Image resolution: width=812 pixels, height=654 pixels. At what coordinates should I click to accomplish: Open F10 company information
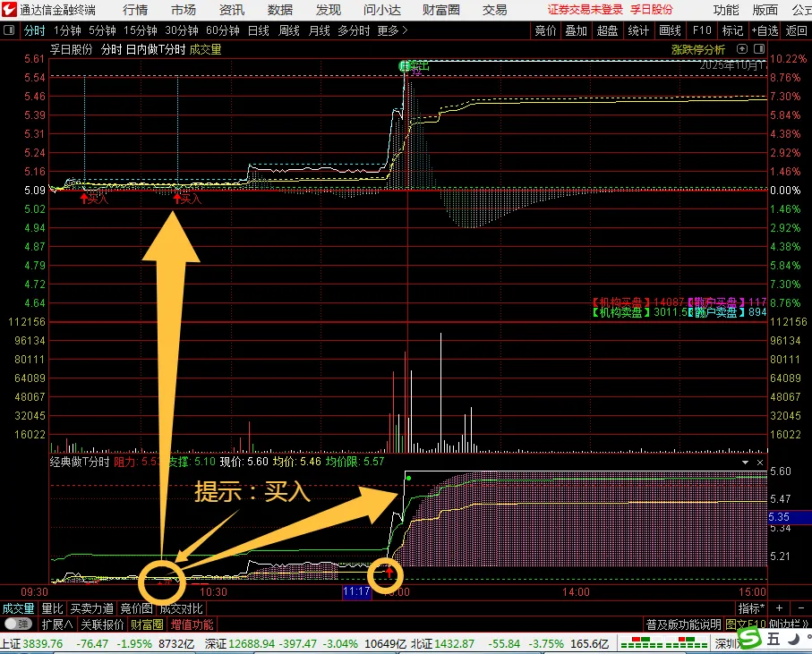702,30
